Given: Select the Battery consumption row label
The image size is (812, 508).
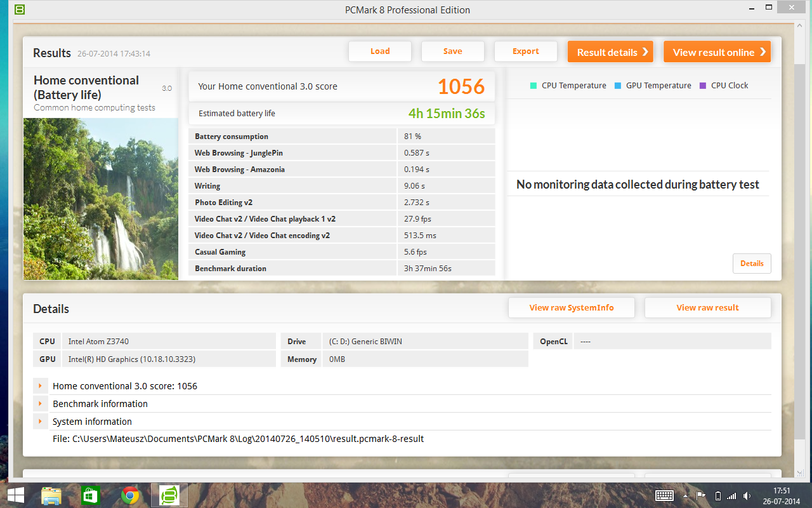Looking at the screenshot, I should point(232,137).
